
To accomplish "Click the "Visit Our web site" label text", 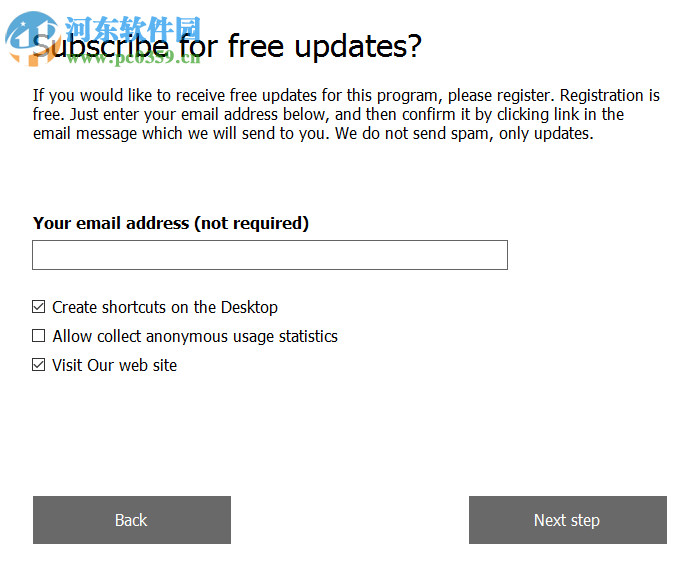I will [114, 365].
